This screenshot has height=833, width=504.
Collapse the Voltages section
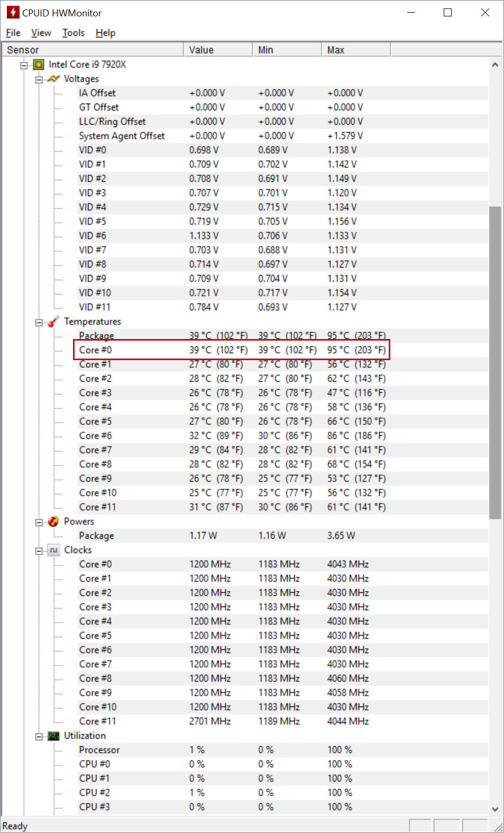[x=39, y=79]
